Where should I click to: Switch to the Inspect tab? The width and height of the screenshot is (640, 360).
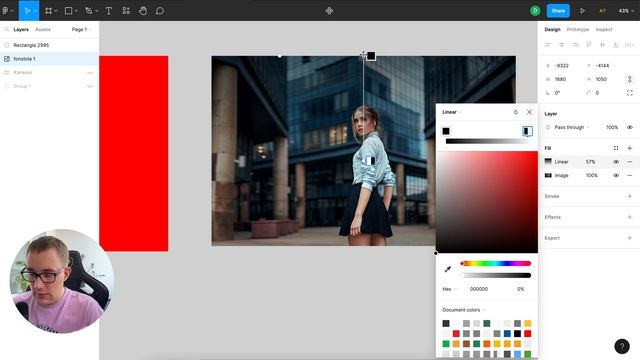[x=604, y=29]
